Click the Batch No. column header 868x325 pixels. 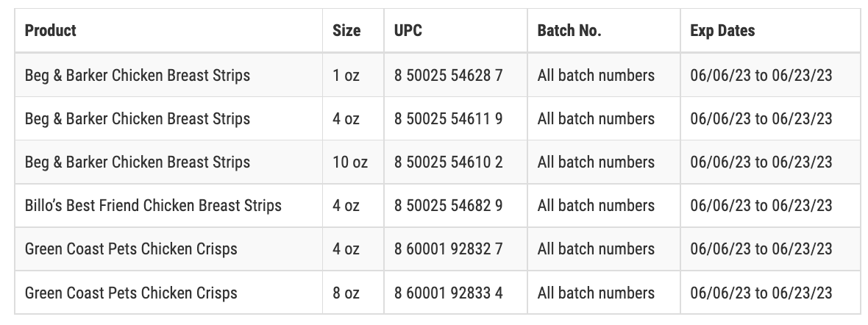pyautogui.click(x=569, y=30)
